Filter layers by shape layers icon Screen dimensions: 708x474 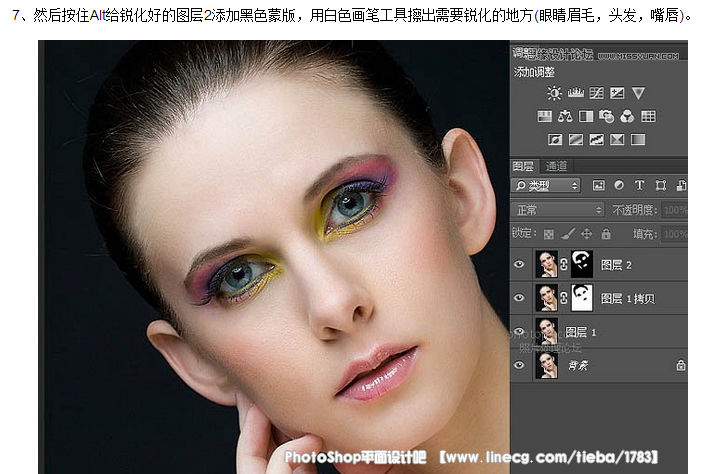661,185
